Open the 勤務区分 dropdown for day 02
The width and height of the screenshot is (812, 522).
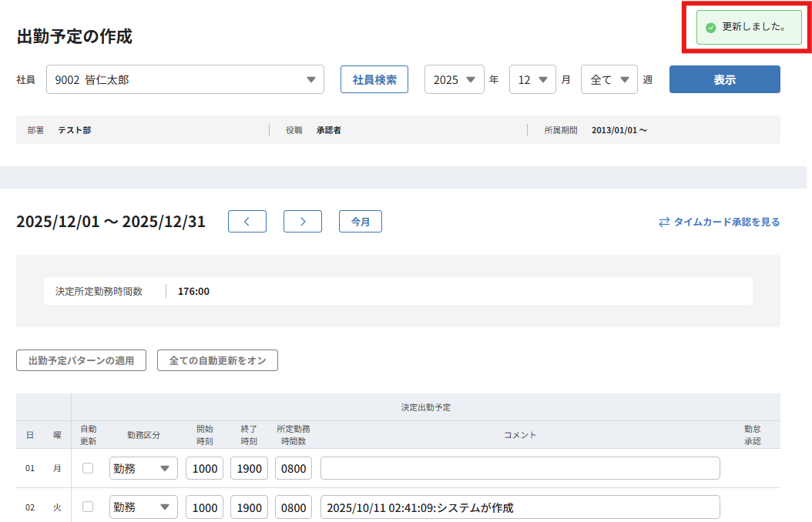(x=143, y=507)
